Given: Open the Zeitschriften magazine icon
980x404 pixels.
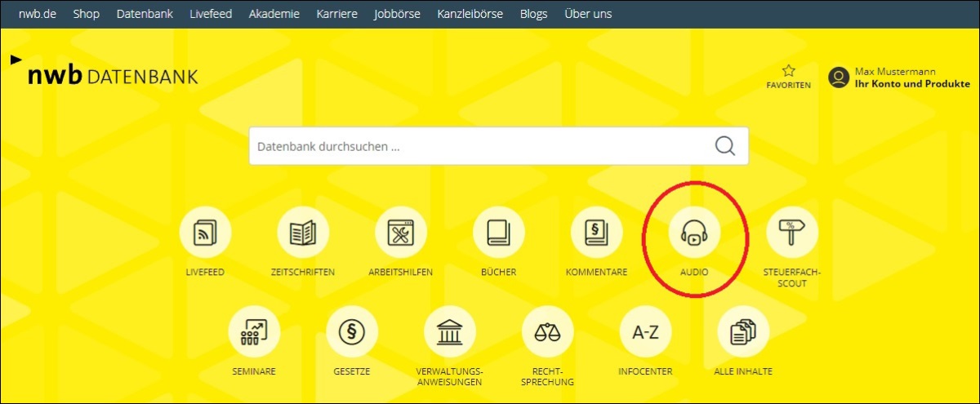Looking at the screenshot, I should coord(303,233).
